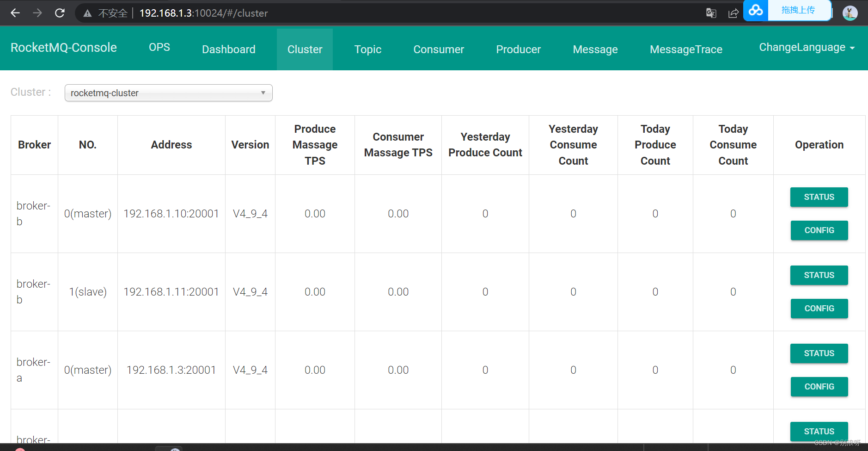
Task: Click V4_9_4 version in the 192.168.1.11 row
Action: pos(250,292)
